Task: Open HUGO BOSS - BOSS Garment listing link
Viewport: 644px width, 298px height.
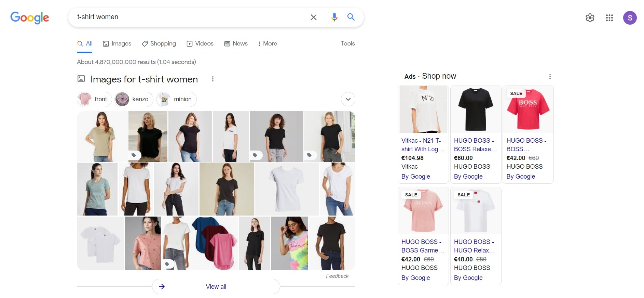Action: click(x=423, y=246)
